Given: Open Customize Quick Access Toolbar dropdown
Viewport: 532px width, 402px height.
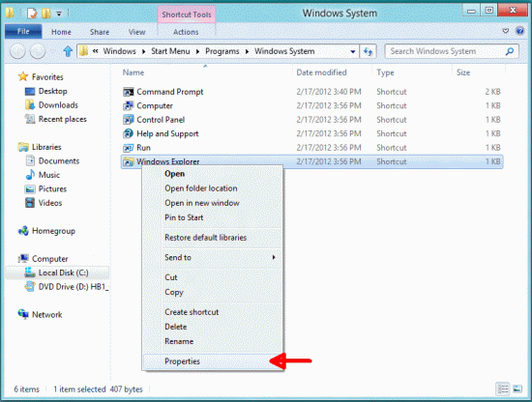Looking at the screenshot, I should point(59,14).
